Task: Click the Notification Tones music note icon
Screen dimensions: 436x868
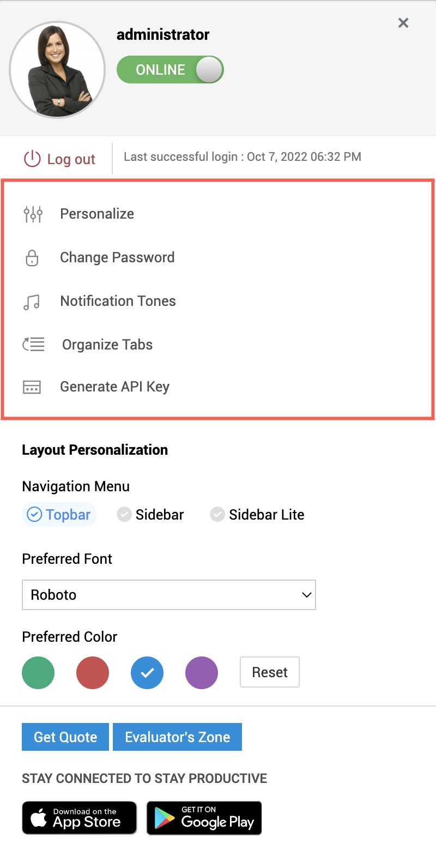Action: pyautogui.click(x=32, y=301)
